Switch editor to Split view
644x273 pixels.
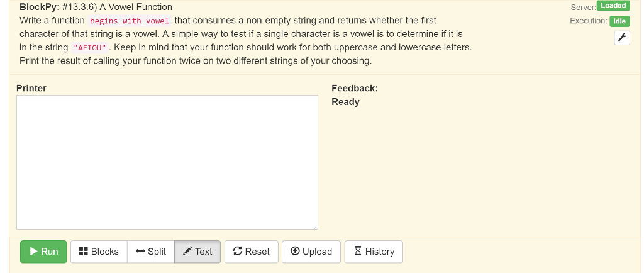tap(151, 252)
